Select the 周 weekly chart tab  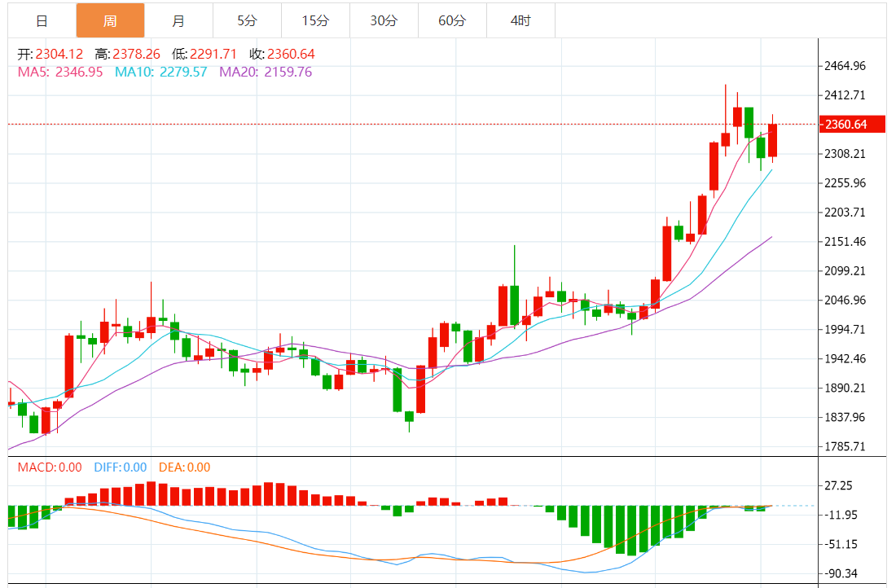coord(110,20)
